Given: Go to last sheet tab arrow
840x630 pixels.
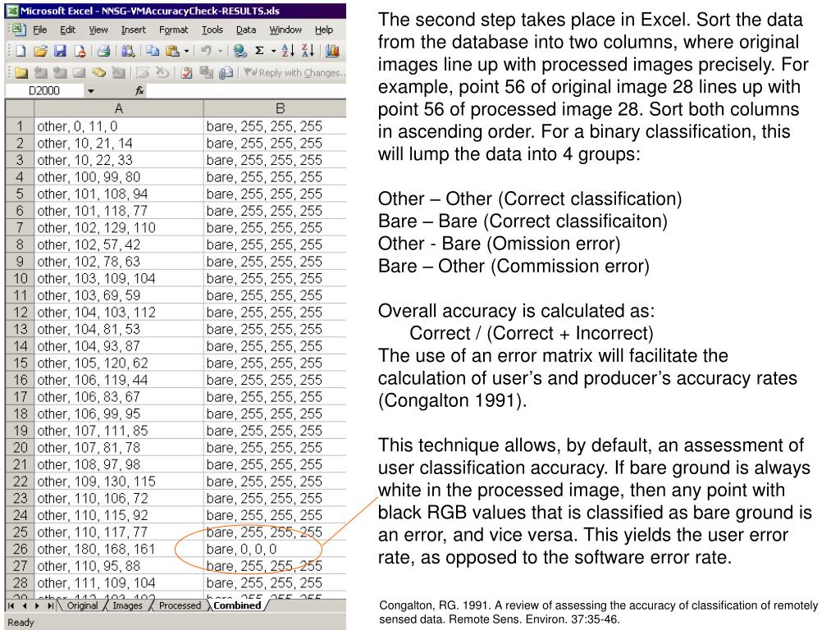Looking at the screenshot, I should (50, 606).
